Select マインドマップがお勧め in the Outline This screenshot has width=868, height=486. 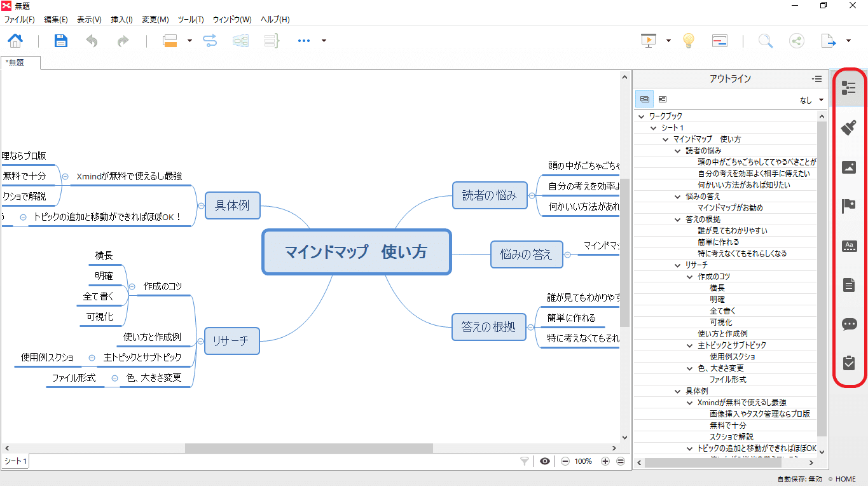click(730, 208)
